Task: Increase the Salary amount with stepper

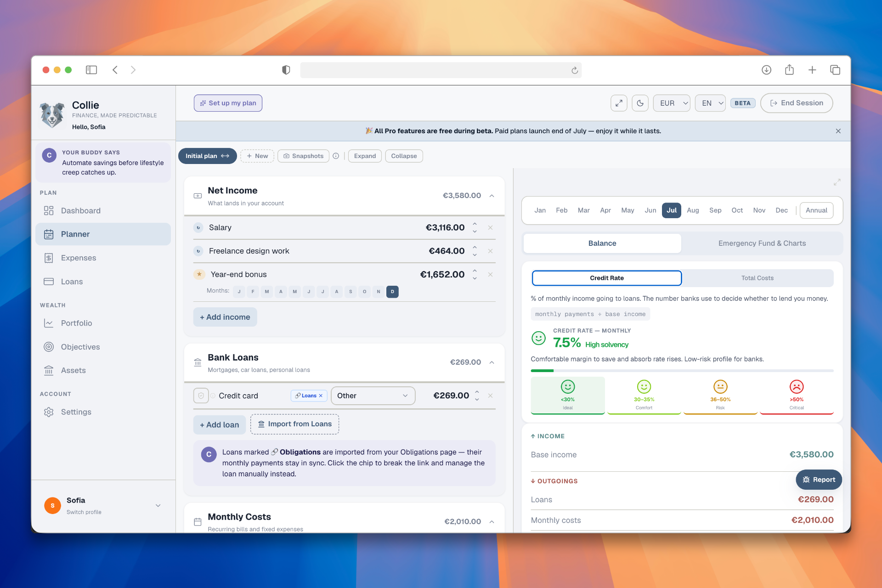Action: tap(475, 224)
